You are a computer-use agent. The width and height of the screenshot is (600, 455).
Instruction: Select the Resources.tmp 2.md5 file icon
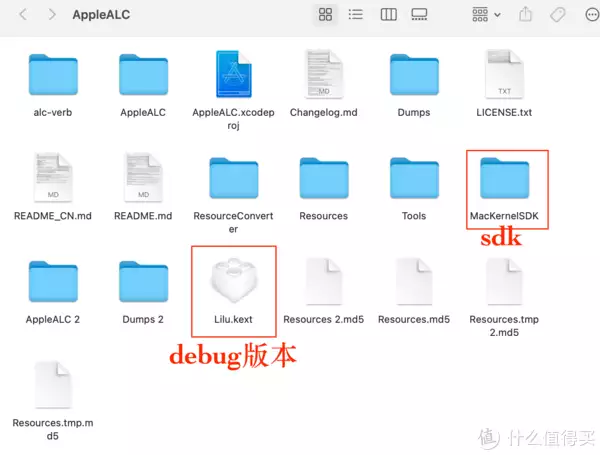pyautogui.click(x=504, y=281)
